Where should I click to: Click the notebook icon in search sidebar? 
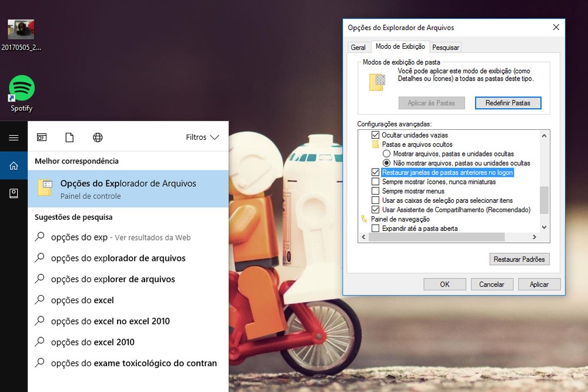[14, 193]
